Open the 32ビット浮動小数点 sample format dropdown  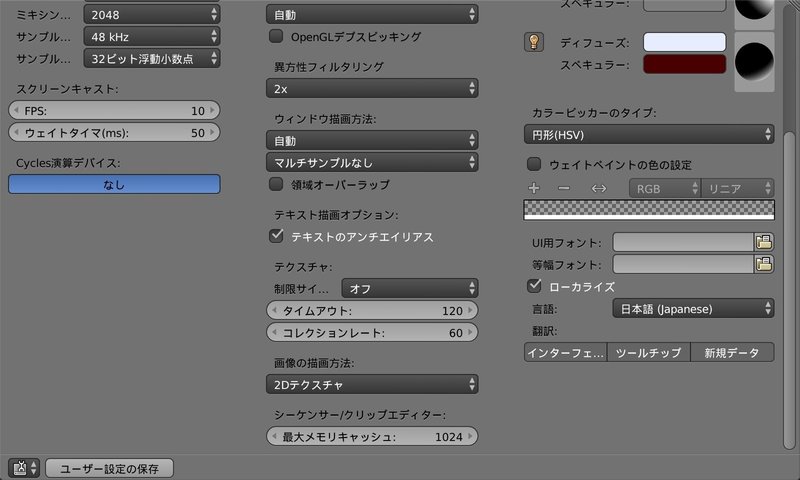tap(152, 59)
